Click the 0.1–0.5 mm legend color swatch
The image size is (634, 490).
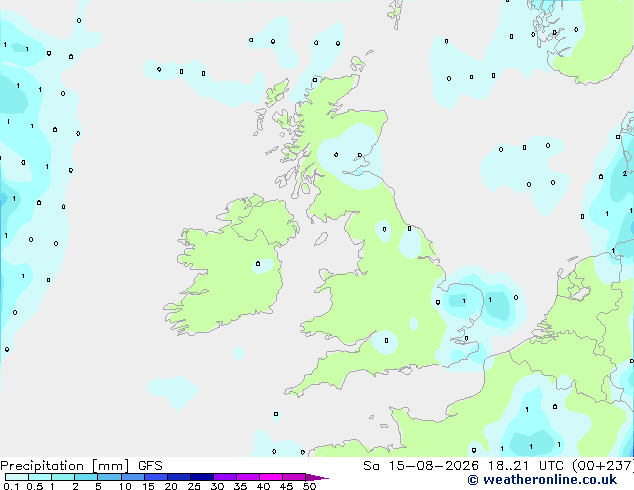[17, 477]
